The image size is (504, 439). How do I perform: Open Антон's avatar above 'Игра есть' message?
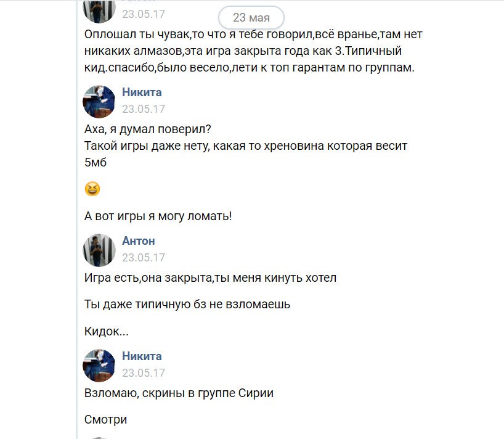(99, 250)
